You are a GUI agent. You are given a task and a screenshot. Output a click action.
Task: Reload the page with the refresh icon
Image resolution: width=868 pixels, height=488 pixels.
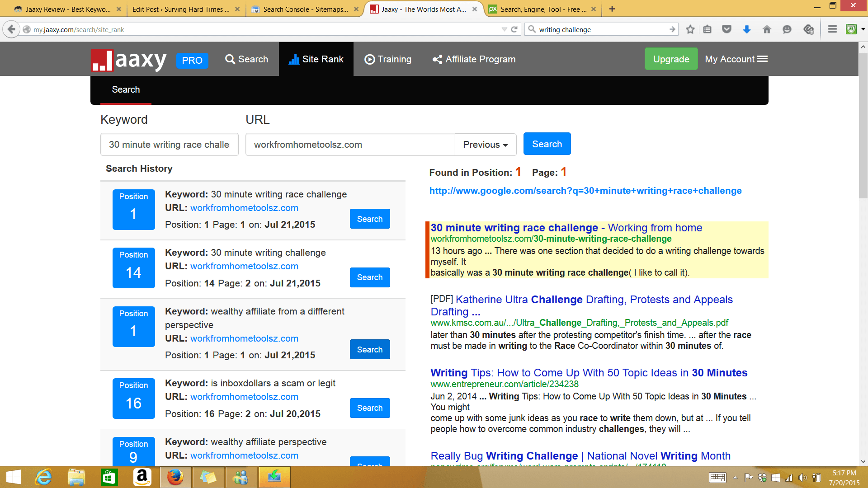pos(514,29)
